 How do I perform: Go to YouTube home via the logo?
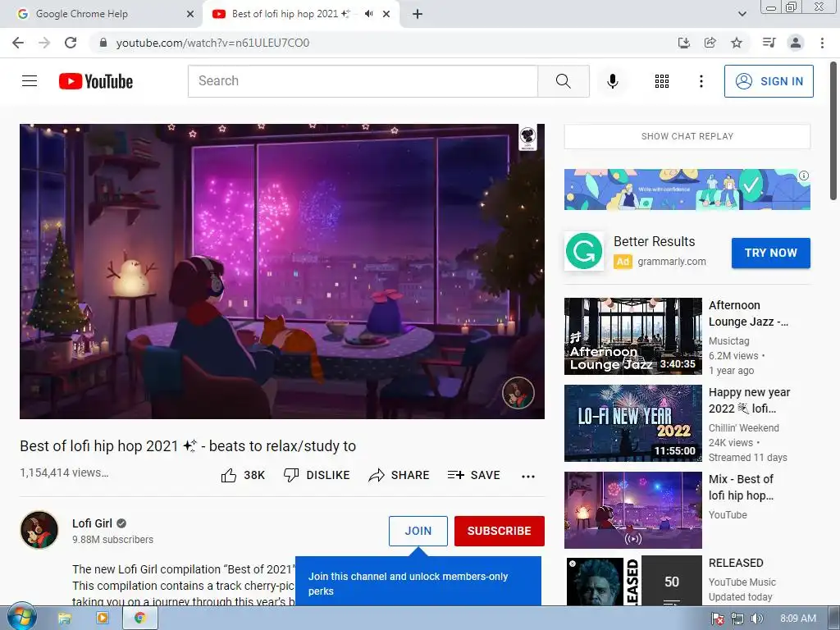click(x=96, y=81)
